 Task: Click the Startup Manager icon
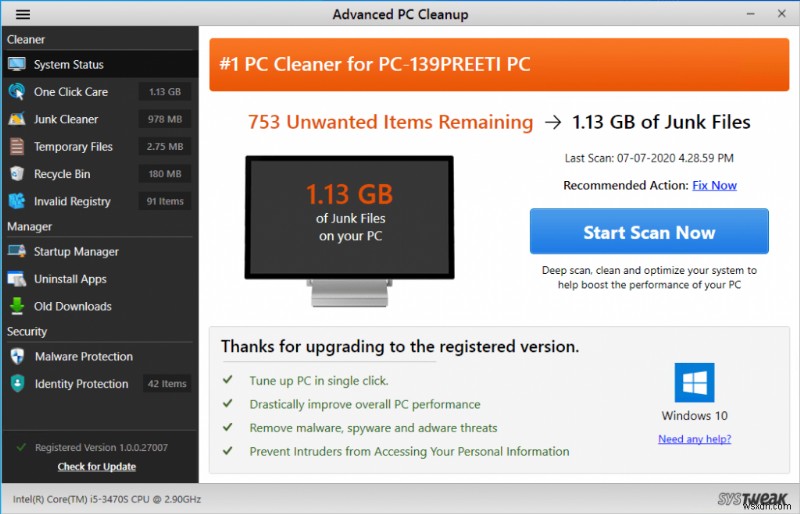tap(16, 252)
